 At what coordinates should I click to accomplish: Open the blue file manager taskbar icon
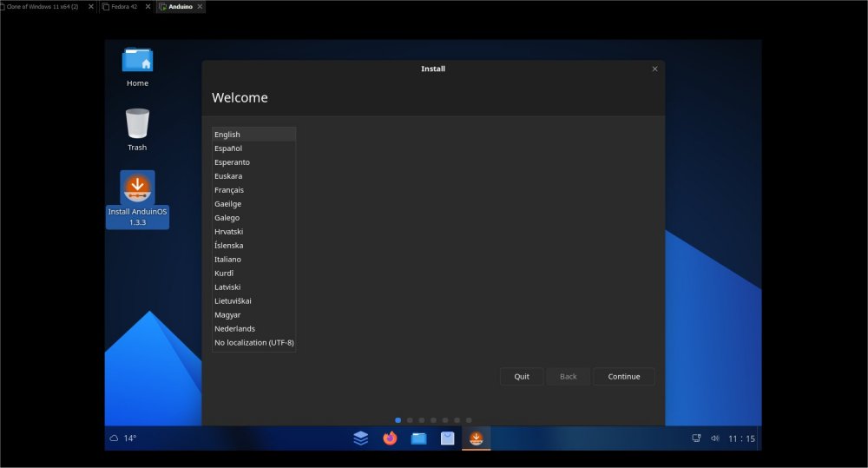click(x=418, y=438)
